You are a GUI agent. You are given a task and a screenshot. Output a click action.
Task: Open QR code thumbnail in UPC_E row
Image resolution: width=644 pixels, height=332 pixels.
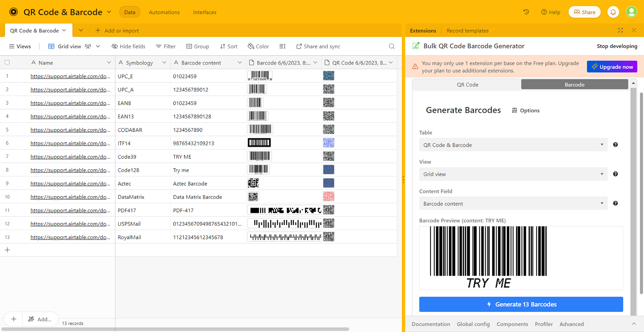click(x=328, y=75)
